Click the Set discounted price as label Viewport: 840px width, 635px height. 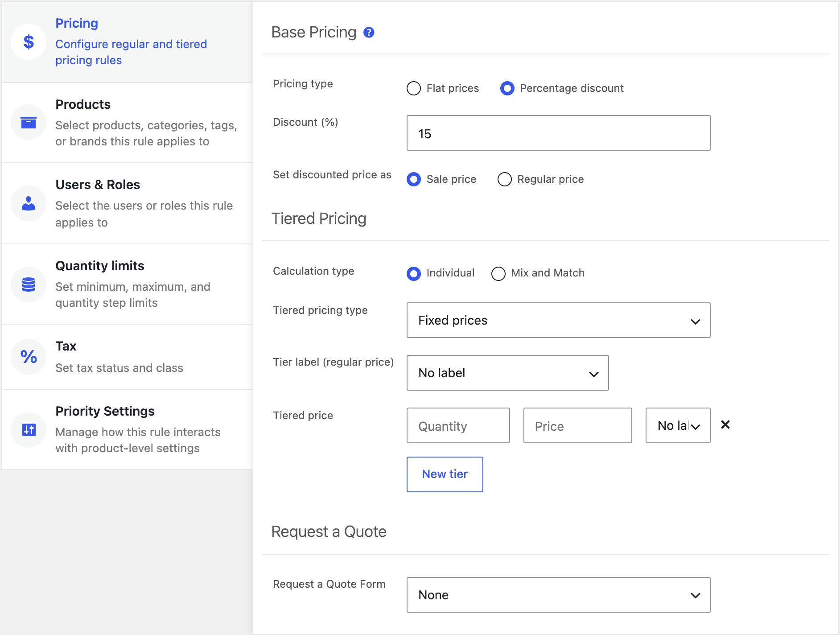(332, 175)
